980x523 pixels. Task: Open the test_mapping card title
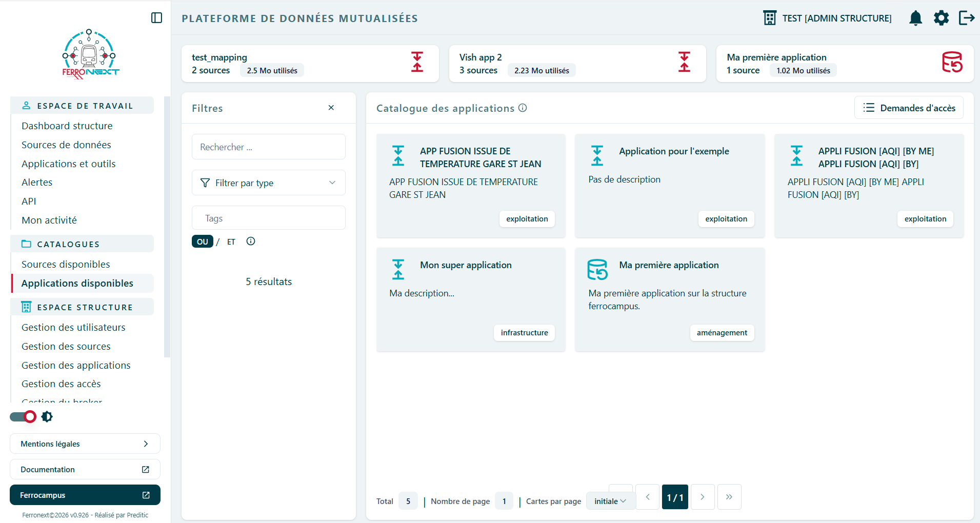[x=219, y=57]
